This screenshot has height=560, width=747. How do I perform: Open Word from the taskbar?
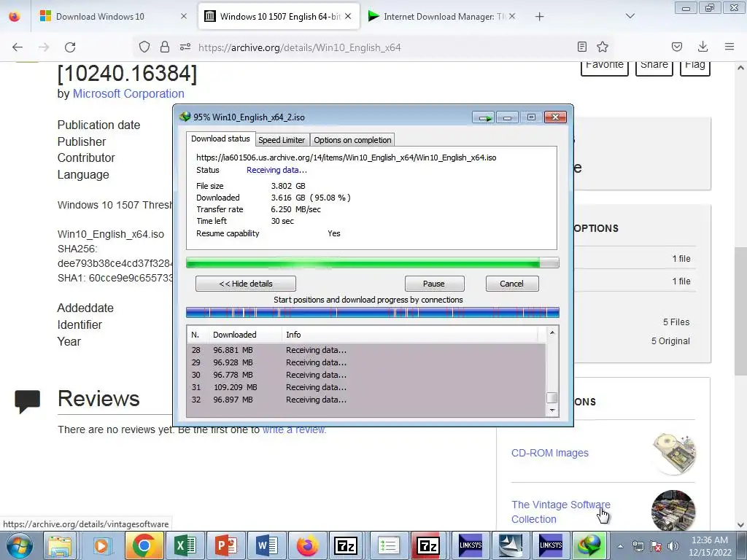pos(267,545)
